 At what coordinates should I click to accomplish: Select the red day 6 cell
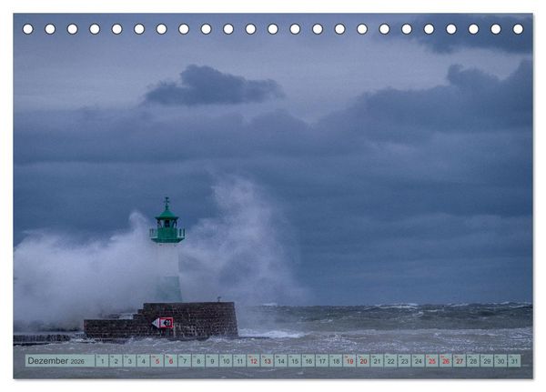pos(171,361)
